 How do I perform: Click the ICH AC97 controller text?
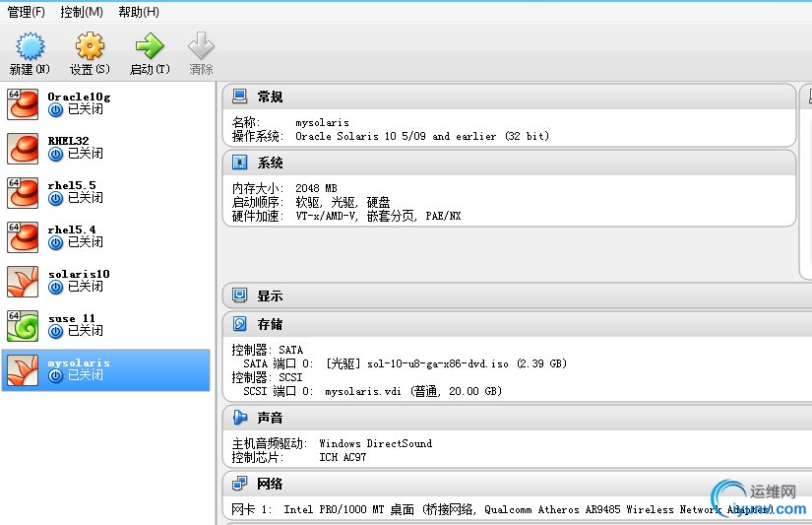343,458
